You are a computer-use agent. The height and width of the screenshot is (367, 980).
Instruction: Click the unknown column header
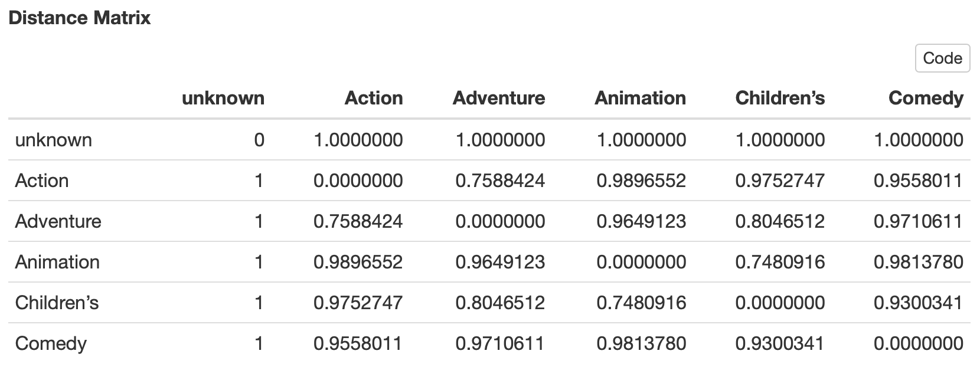(223, 98)
